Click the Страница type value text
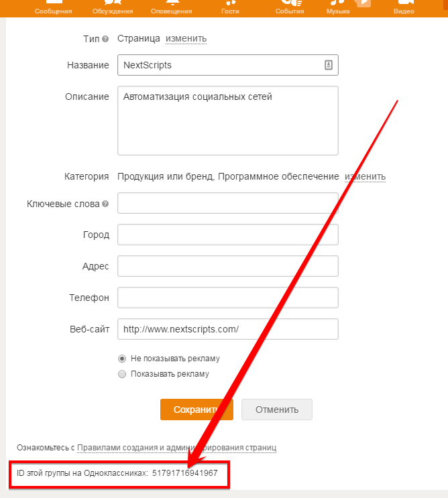Viewport: 448px width, 500px height. click(x=138, y=39)
